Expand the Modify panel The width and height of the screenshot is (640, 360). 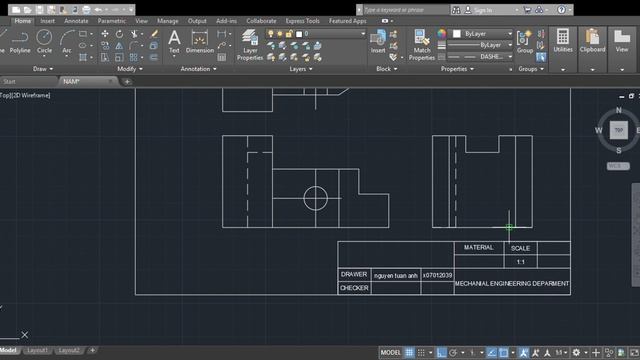point(130,69)
